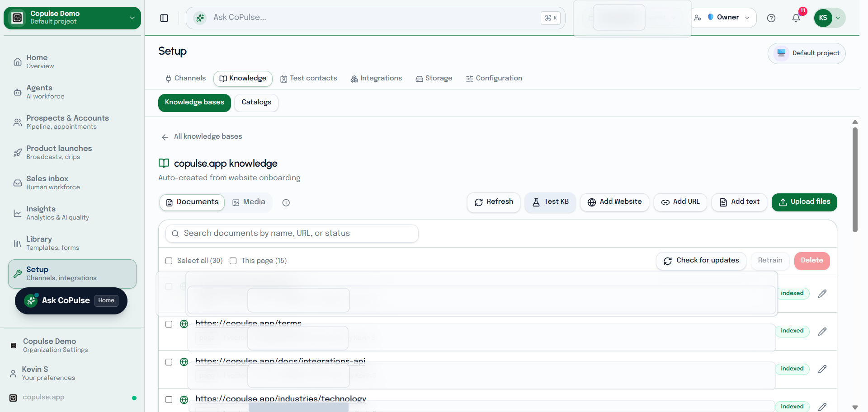Edit the docs/integrations-api document pencil icon
The height and width of the screenshot is (412, 868).
[x=822, y=369]
